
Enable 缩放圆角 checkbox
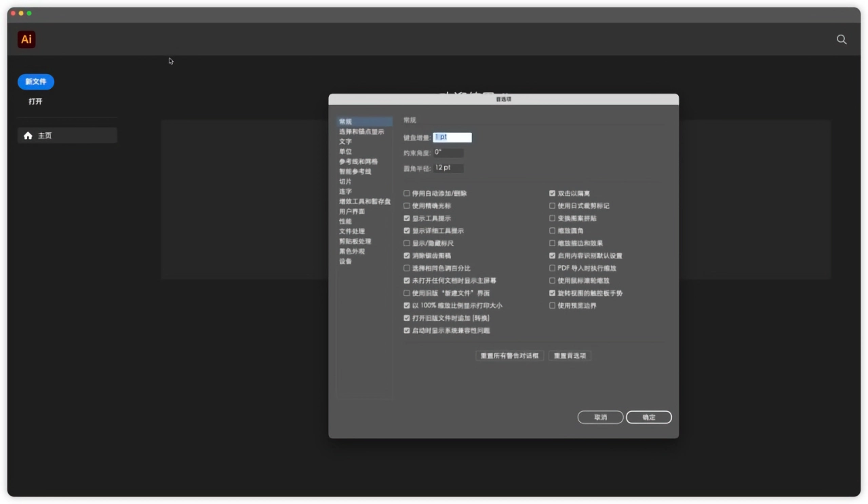[552, 231]
